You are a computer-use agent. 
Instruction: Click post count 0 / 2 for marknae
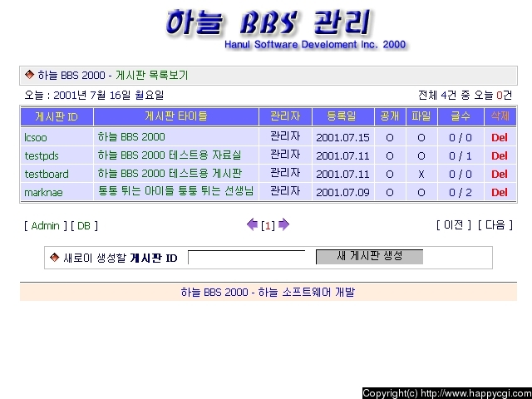pyautogui.click(x=461, y=193)
